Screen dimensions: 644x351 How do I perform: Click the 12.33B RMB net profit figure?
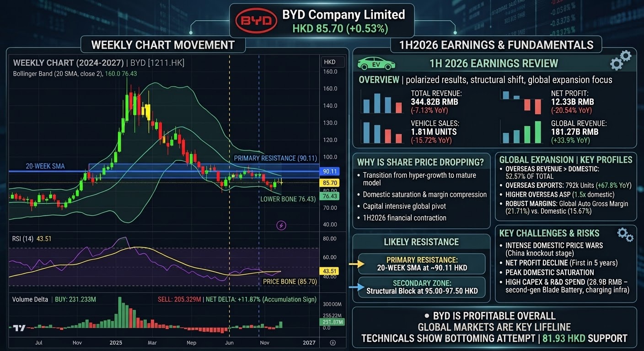[573, 102]
